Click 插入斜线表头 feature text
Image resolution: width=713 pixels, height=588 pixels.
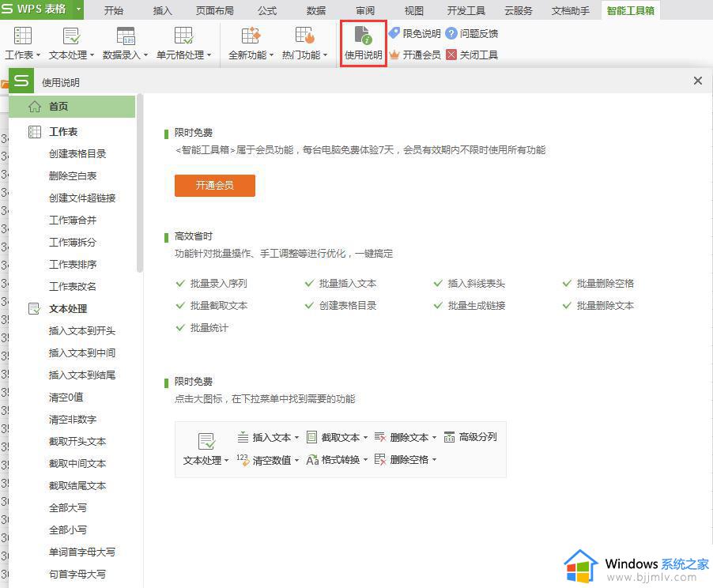tap(476, 284)
